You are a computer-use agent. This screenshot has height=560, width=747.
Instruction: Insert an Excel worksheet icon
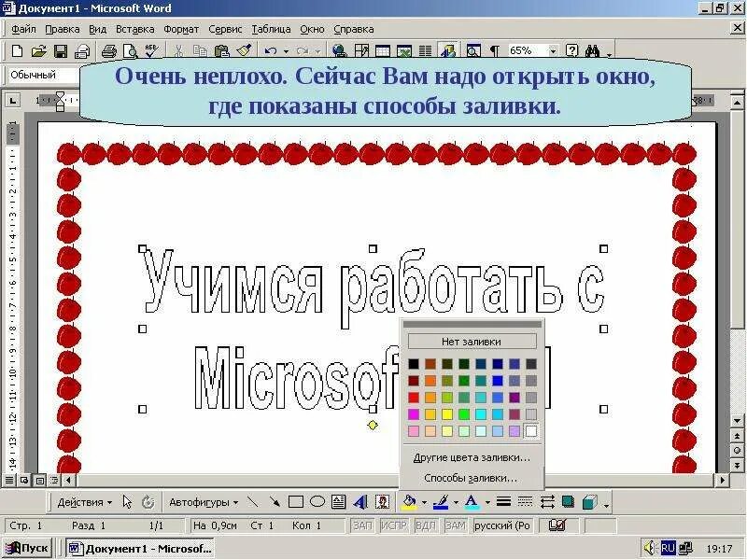404,50
